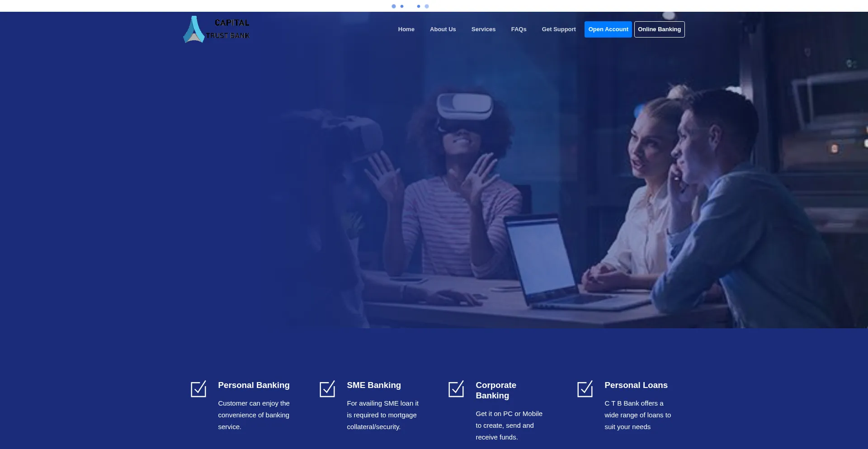The width and height of the screenshot is (868, 449).
Task: Click the Personal Loans checkmark icon
Action: tap(585, 389)
